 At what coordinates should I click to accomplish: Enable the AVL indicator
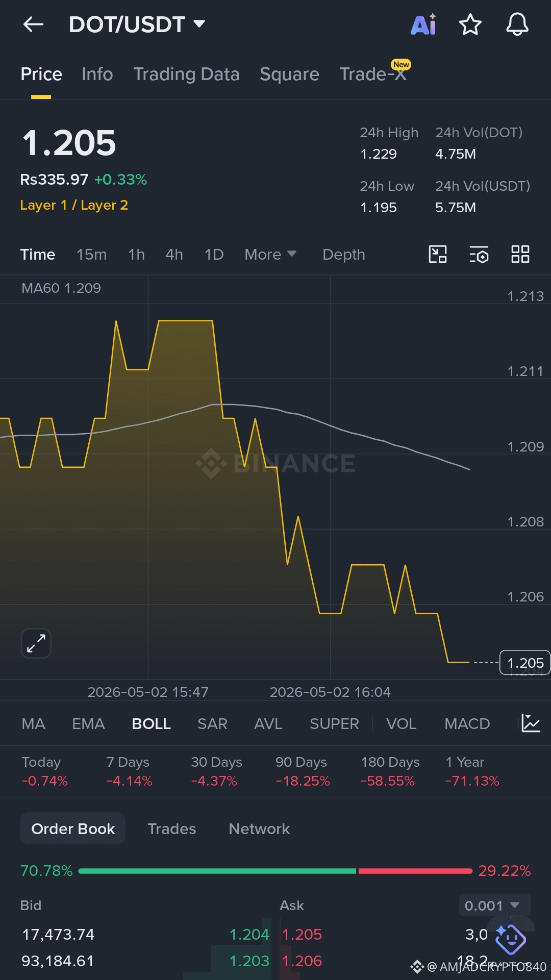click(x=268, y=723)
